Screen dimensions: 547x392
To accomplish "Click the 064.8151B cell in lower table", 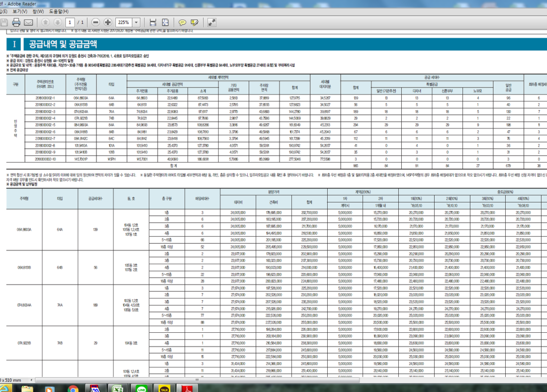I will 24,268.
